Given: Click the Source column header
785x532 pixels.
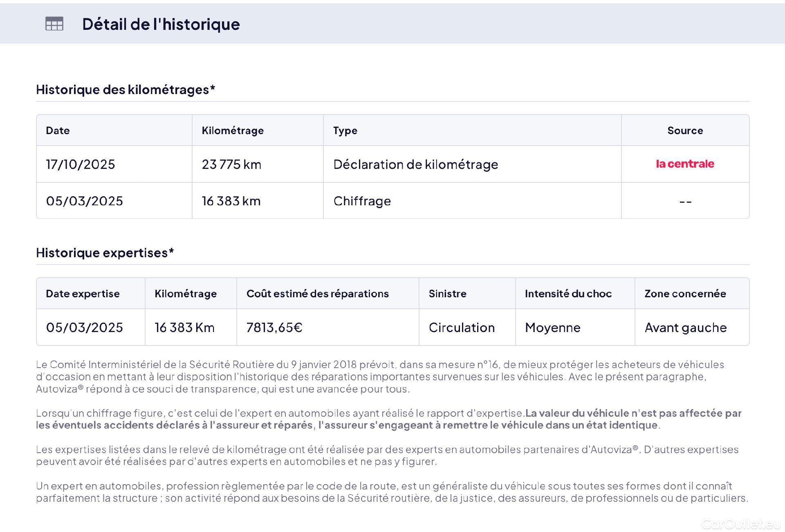Looking at the screenshot, I should [685, 130].
